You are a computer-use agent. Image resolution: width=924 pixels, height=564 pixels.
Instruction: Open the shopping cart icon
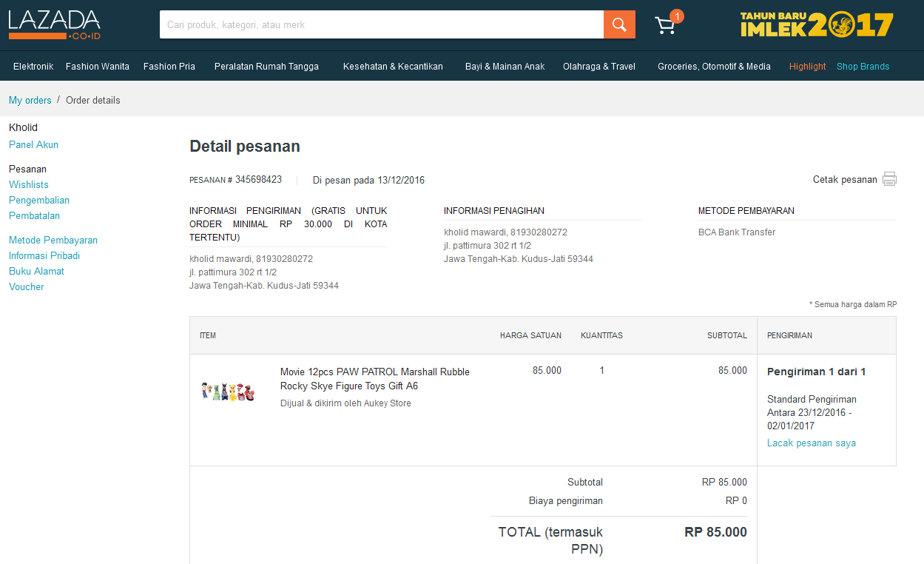tap(665, 26)
